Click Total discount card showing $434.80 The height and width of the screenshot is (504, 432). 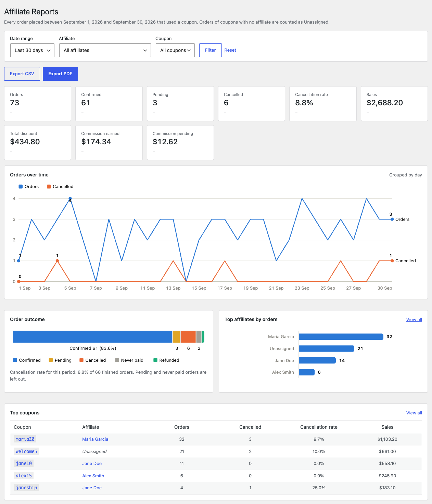[38, 143]
